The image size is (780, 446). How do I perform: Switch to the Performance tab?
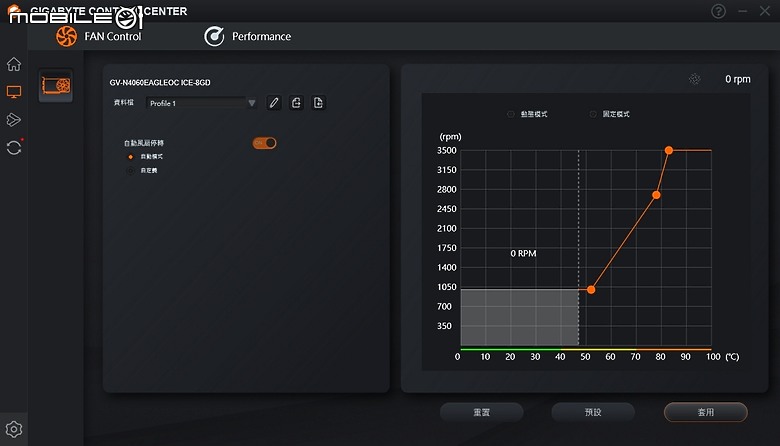[248, 36]
